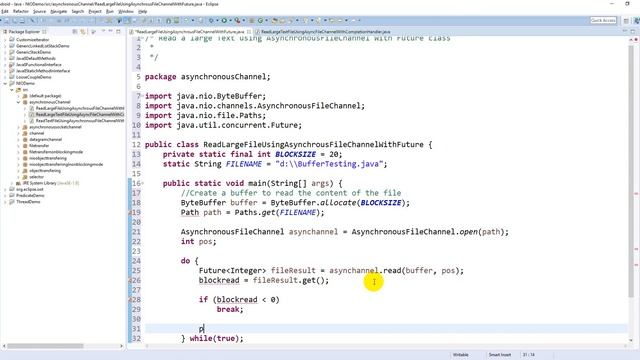The height and width of the screenshot is (360, 640).
Task: Open the Edit menu
Action: tap(4, 11)
